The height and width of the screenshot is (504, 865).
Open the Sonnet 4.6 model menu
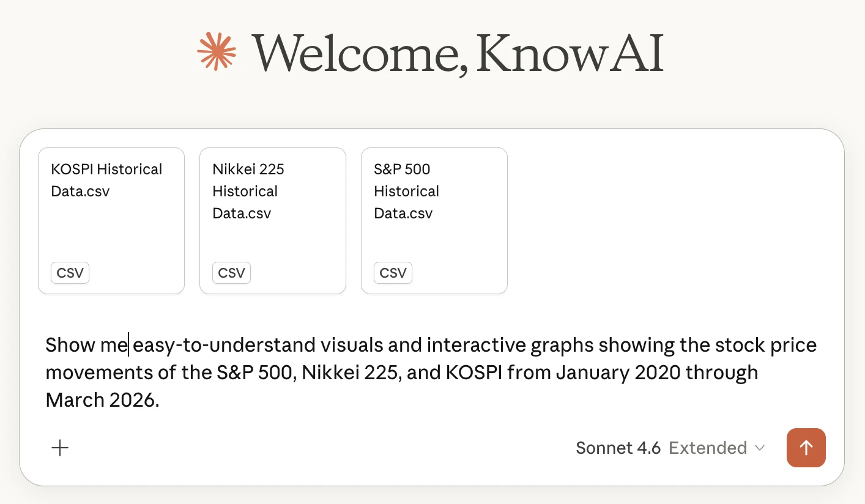pos(618,448)
